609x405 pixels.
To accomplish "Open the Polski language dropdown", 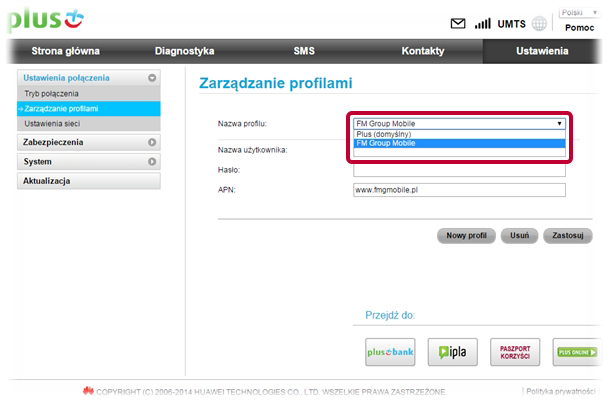I will pos(578,13).
